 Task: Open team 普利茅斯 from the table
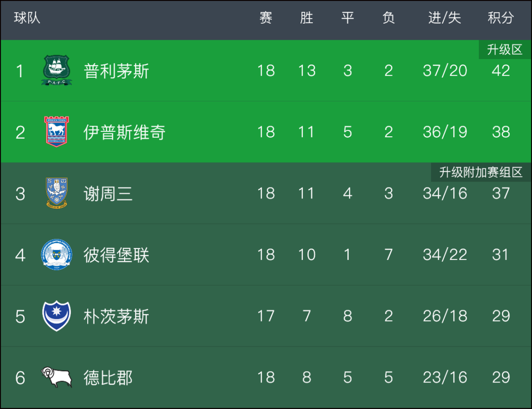click(116, 71)
